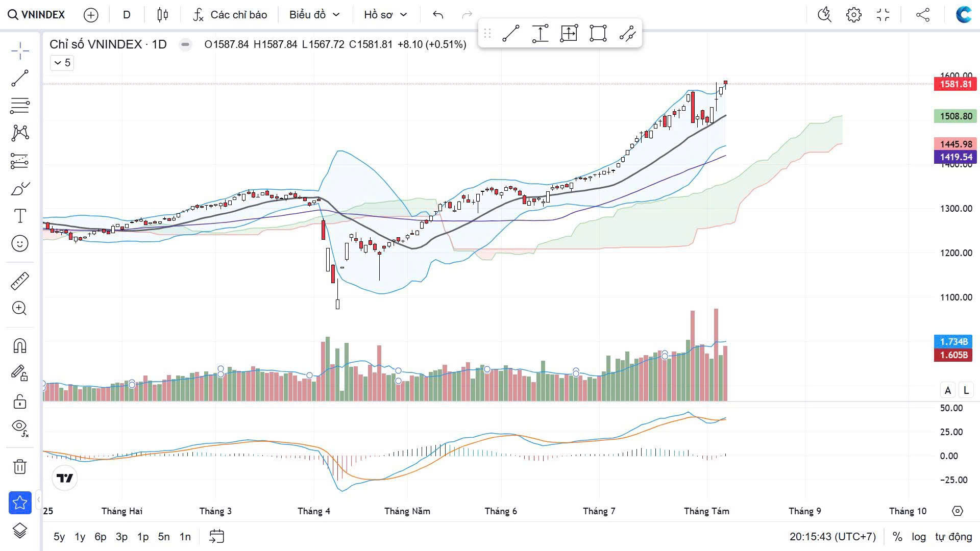
Task: Click the 1581.81 current price label
Action: (955, 84)
